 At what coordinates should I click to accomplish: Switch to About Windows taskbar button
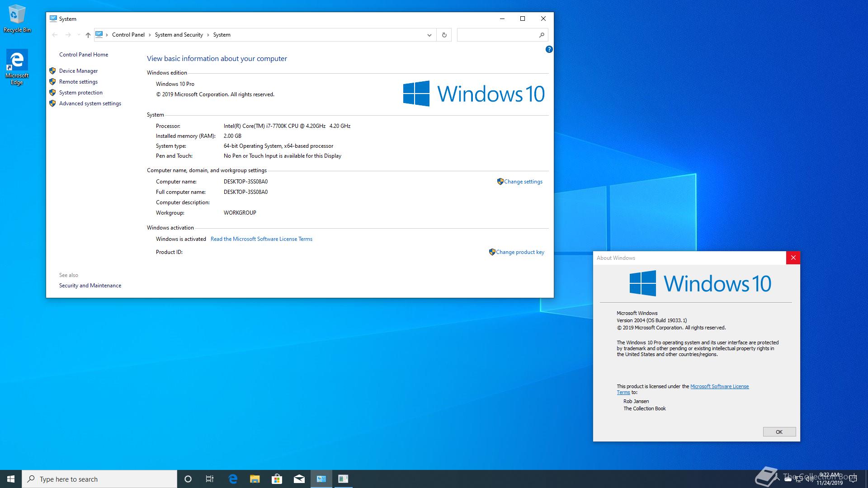tap(343, 479)
